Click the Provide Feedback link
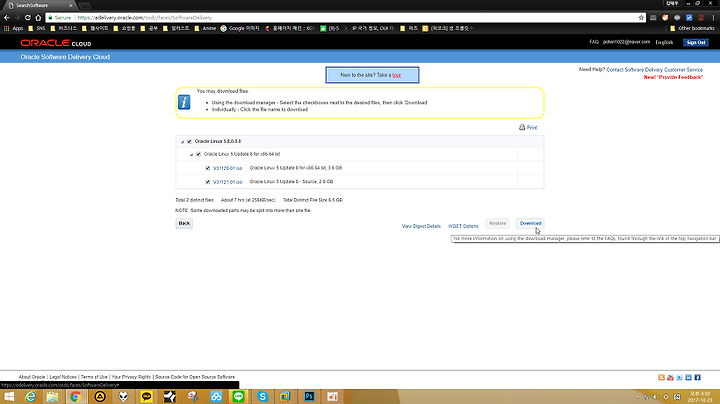Viewport: 720px width, 404px height. click(673, 77)
